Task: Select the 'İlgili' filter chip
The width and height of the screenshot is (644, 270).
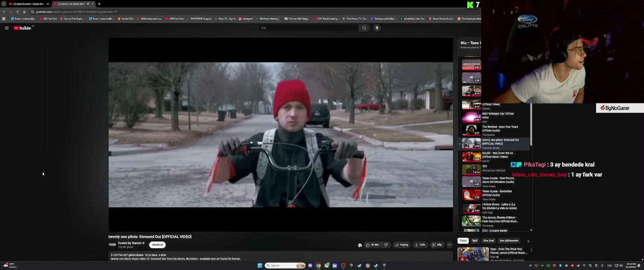Action: pyautogui.click(x=475, y=241)
